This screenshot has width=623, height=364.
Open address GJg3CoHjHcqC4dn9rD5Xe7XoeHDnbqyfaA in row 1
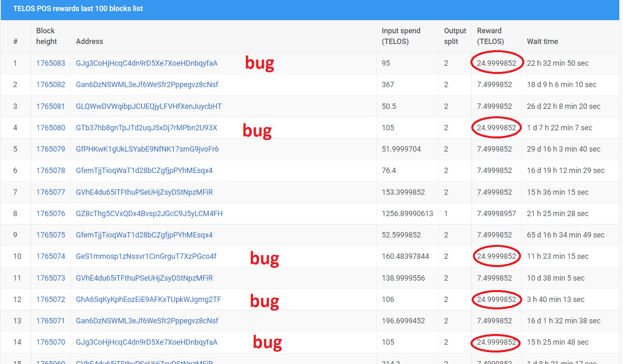pos(147,63)
